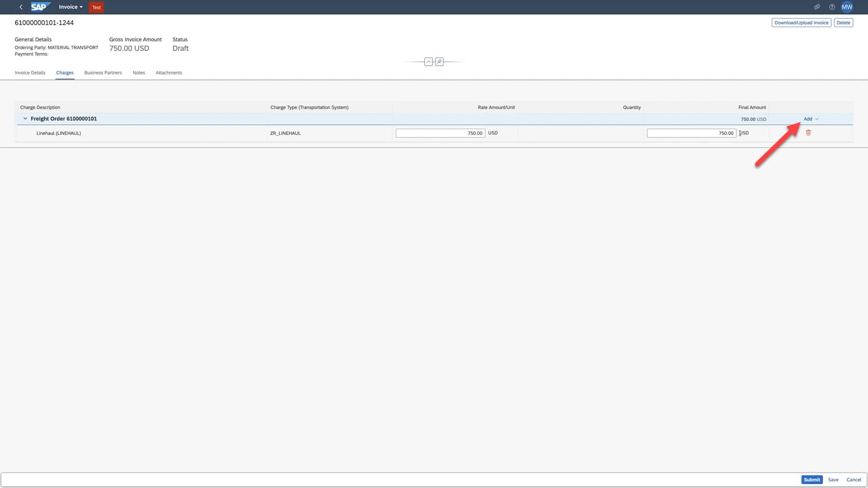Click the Delete invoice button
The height and width of the screenshot is (488, 868).
(843, 23)
